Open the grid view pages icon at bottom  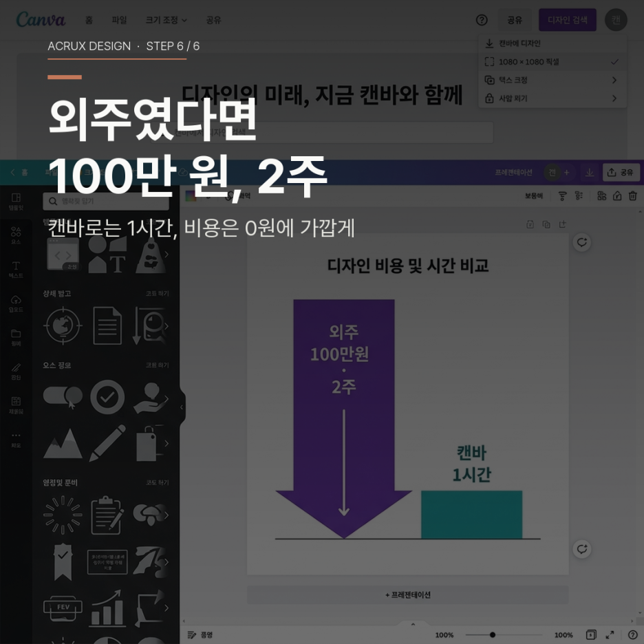pyautogui.click(x=590, y=635)
